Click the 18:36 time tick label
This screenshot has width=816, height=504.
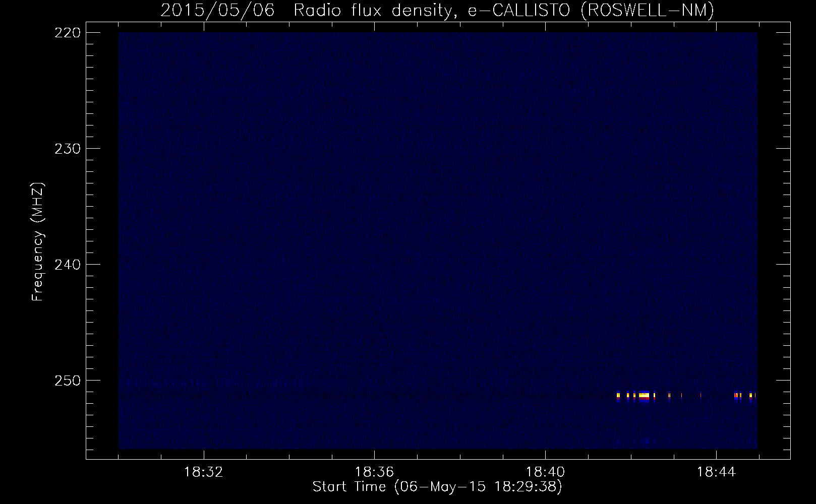[374, 472]
